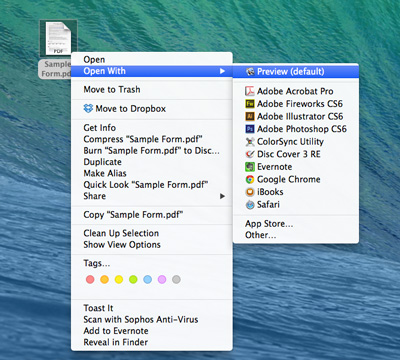Viewport: 400px width, 360px height.
Task: Choose Move to Trash
Action: point(152,89)
